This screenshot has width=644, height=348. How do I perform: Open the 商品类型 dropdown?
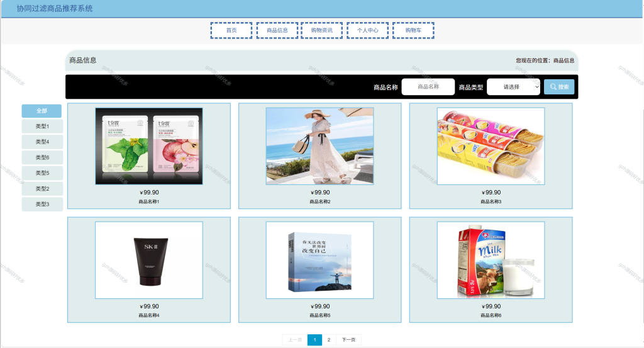(x=513, y=87)
